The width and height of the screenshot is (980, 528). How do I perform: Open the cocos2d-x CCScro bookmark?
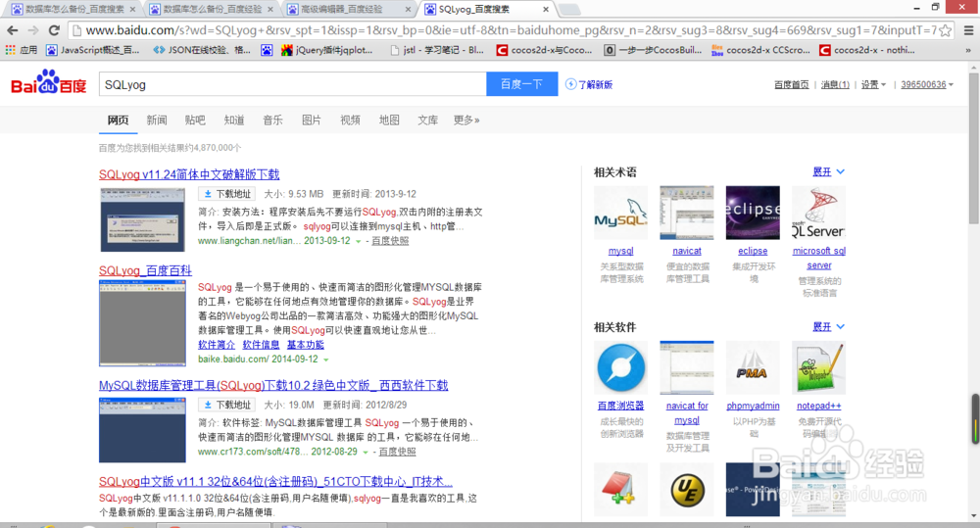click(x=760, y=50)
